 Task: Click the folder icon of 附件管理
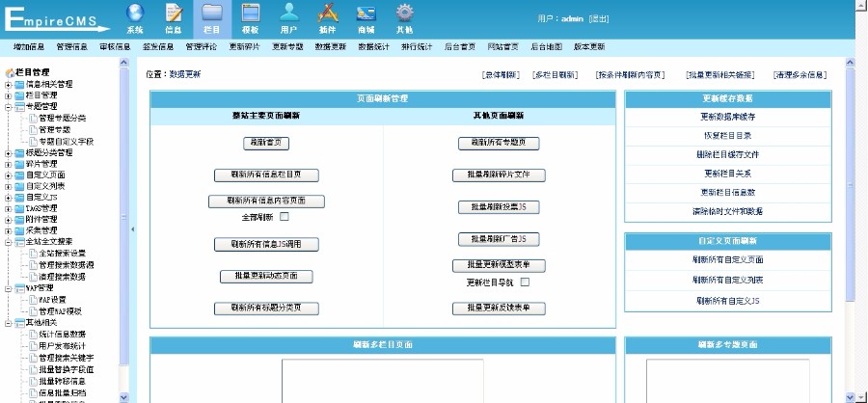click(19, 220)
